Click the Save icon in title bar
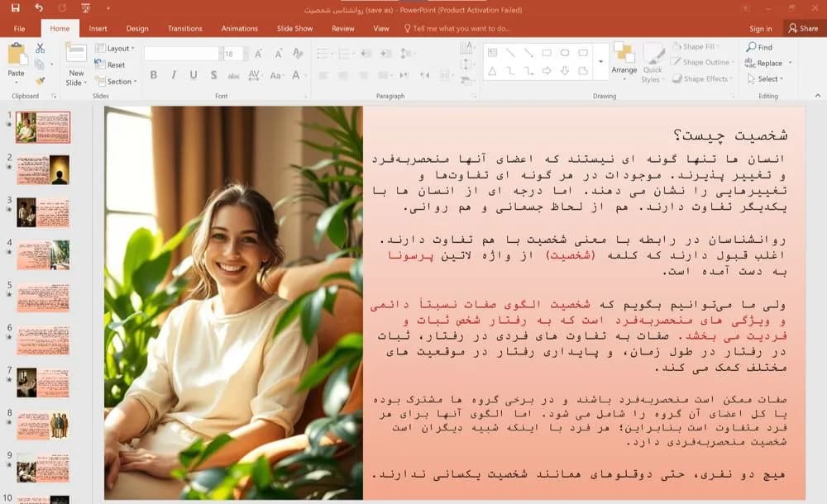The image size is (827, 504). (x=15, y=8)
